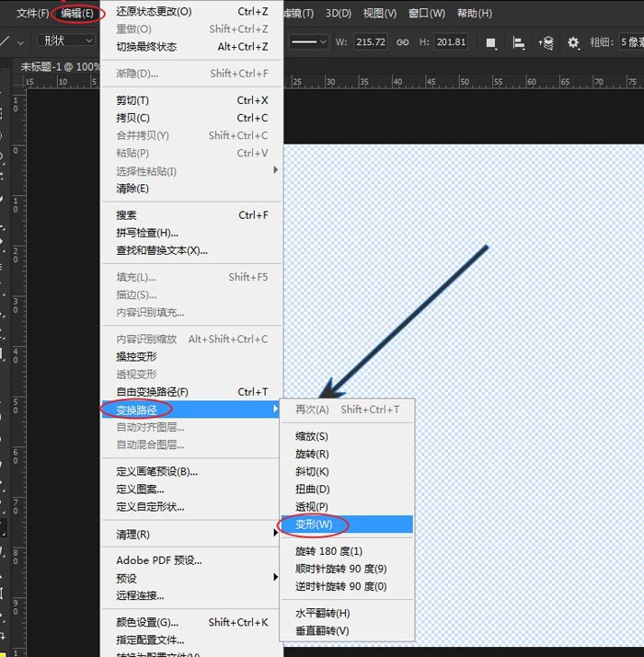Click the H height input field
Image resolution: width=644 pixels, height=657 pixels.
451,42
